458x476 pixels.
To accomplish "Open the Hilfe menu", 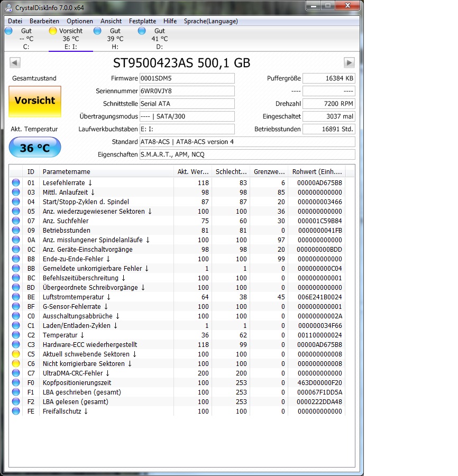I will coord(170,21).
